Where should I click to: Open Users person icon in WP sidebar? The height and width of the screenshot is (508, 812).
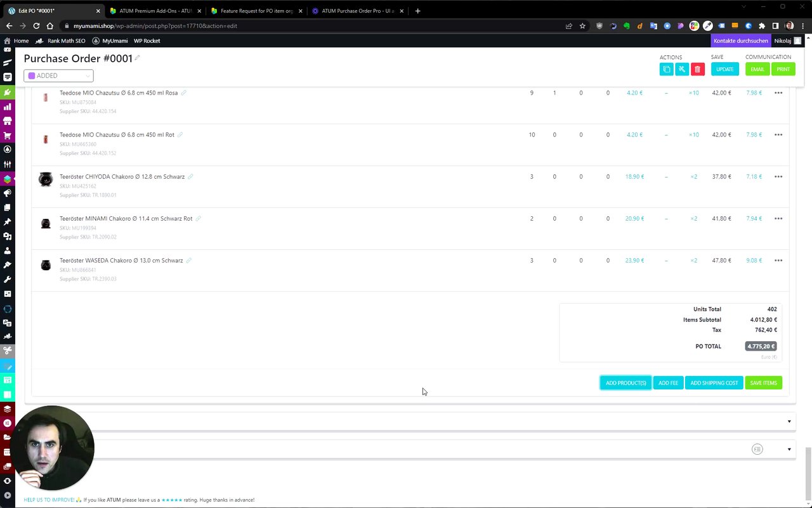coord(8,251)
